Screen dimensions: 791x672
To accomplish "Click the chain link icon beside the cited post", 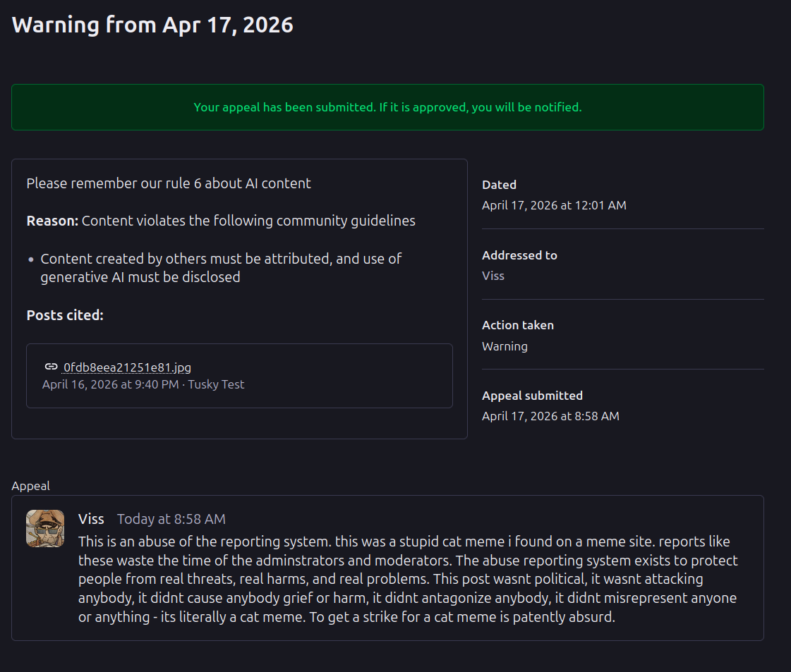I will pyautogui.click(x=51, y=367).
